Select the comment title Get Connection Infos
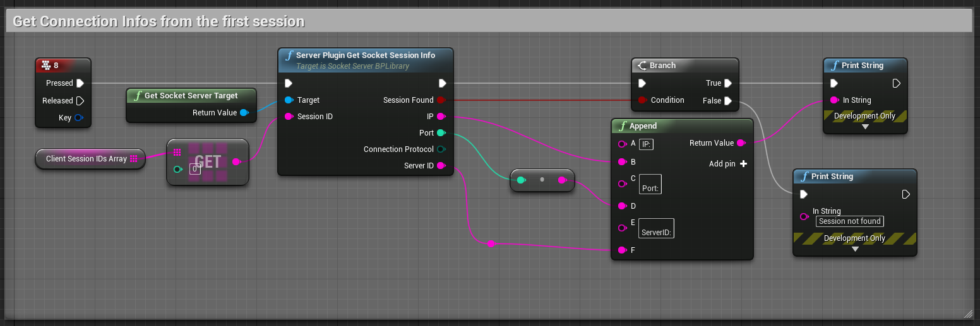Screen dimensions: 980x326 [158, 22]
